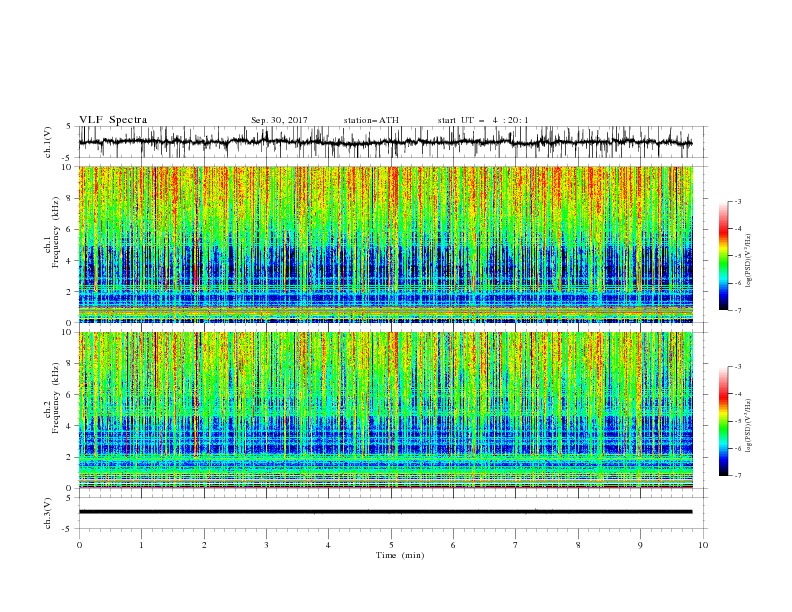The width and height of the screenshot is (792, 612).
Task: Click time axis tick label "3"
Action: (266, 545)
